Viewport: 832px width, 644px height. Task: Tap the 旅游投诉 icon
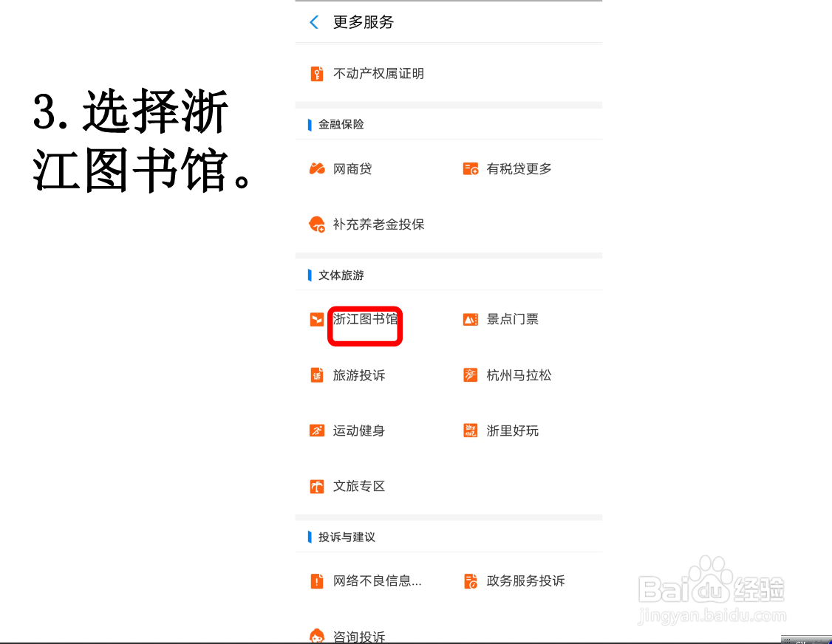[317, 375]
